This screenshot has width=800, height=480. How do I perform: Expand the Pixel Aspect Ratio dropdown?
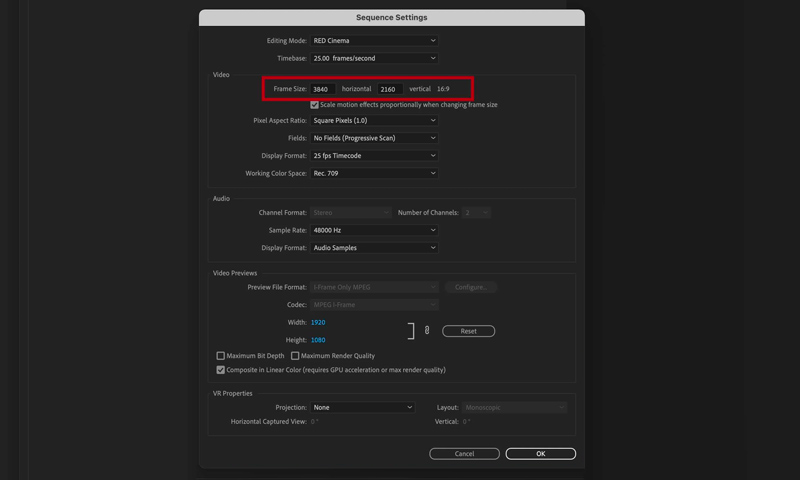tap(374, 121)
